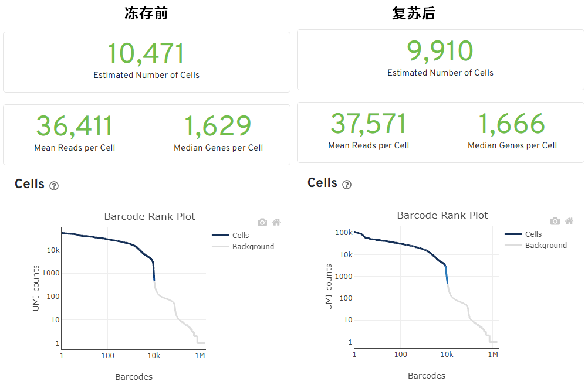Toggle Cells trace in left plot legend

point(241,236)
